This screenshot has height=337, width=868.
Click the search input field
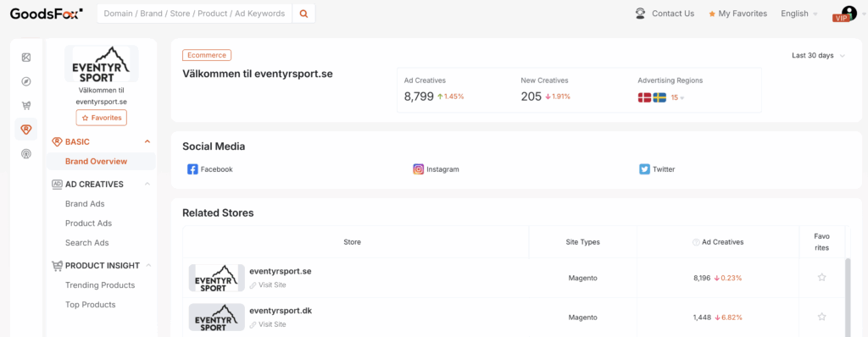click(194, 14)
